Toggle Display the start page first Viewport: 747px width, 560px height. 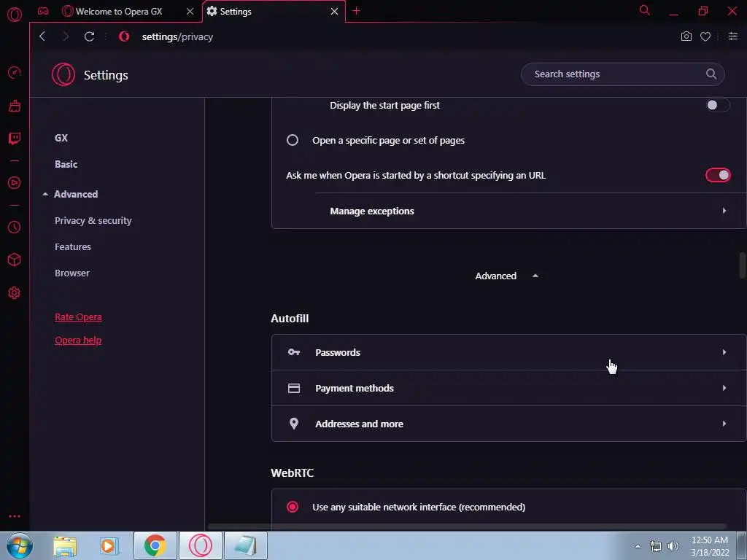[x=718, y=105]
